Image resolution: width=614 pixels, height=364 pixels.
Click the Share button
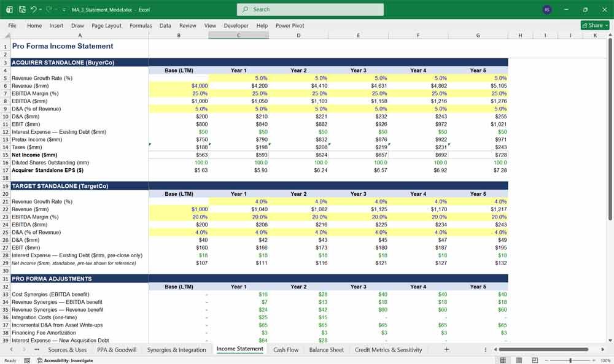pos(595,25)
